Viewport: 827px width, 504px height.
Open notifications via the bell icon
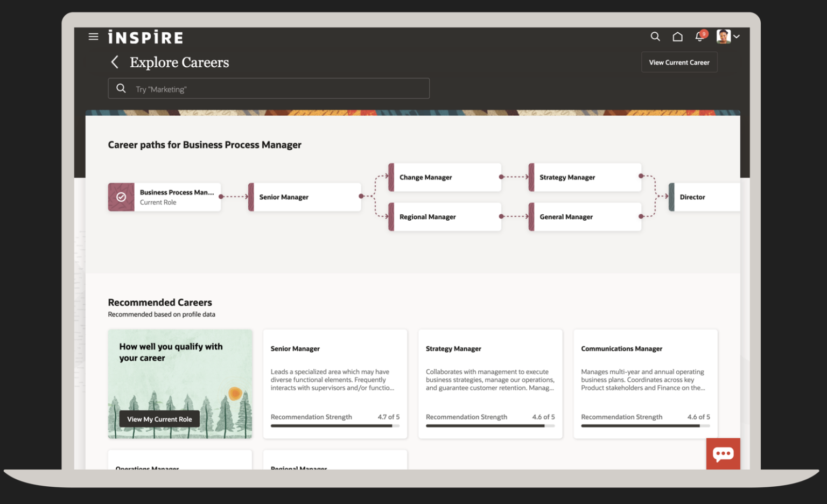click(699, 37)
